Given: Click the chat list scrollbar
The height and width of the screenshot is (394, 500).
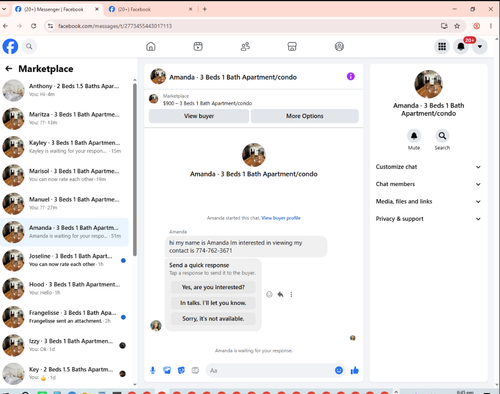Looking at the screenshot, I should pyautogui.click(x=135, y=169).
